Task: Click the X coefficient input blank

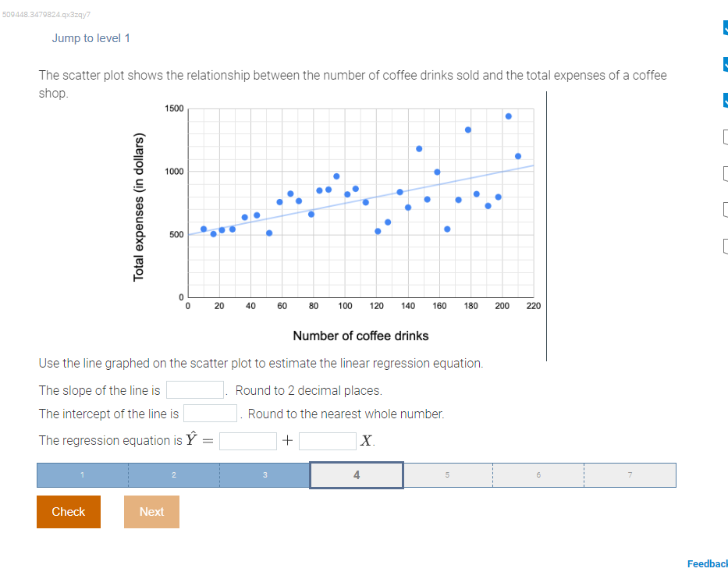Action: [328, 440]
